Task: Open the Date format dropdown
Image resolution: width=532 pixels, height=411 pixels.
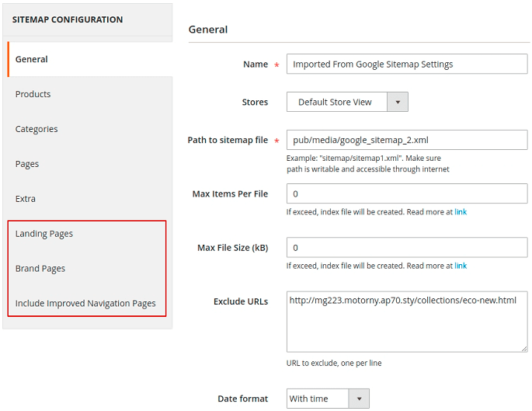Action: click(318, 399)
